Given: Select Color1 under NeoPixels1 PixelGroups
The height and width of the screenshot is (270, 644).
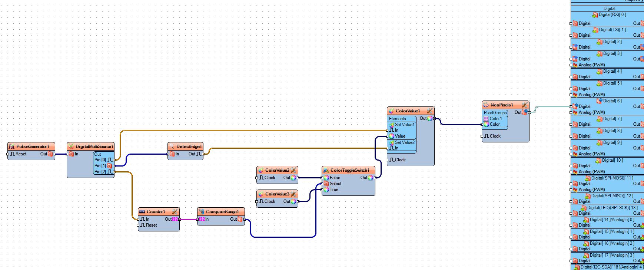Looking at the screenshot, I should (x=493, y=119).
